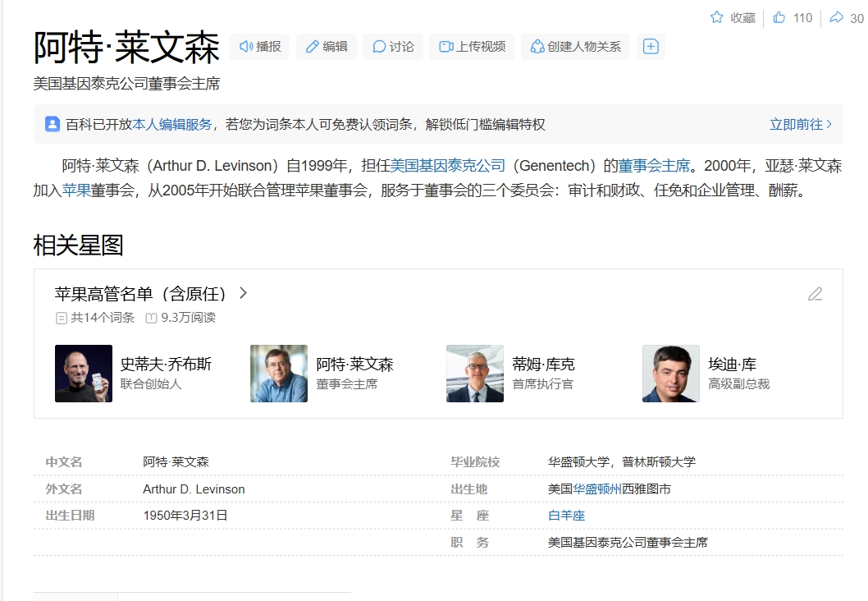Open 埃迪·库 name link
This screenshot has width=868, height=601.
point(733,364)
